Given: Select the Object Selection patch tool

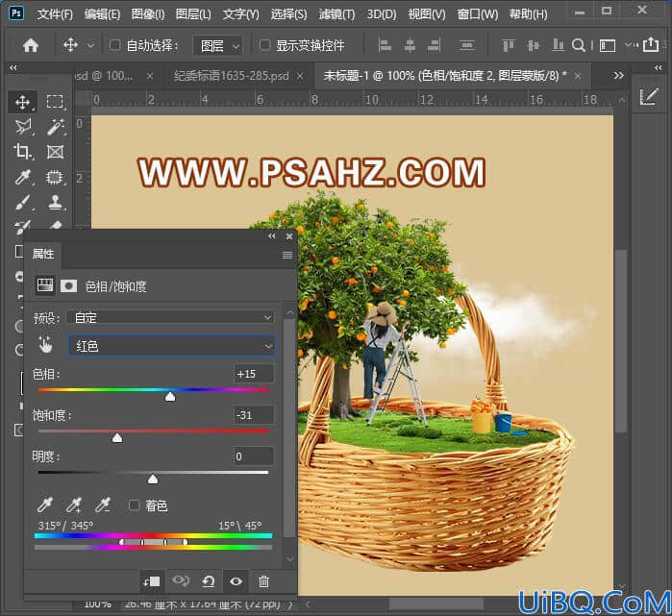Looking at the screenshot, I should pyautogui.click(x=55, y=177).
